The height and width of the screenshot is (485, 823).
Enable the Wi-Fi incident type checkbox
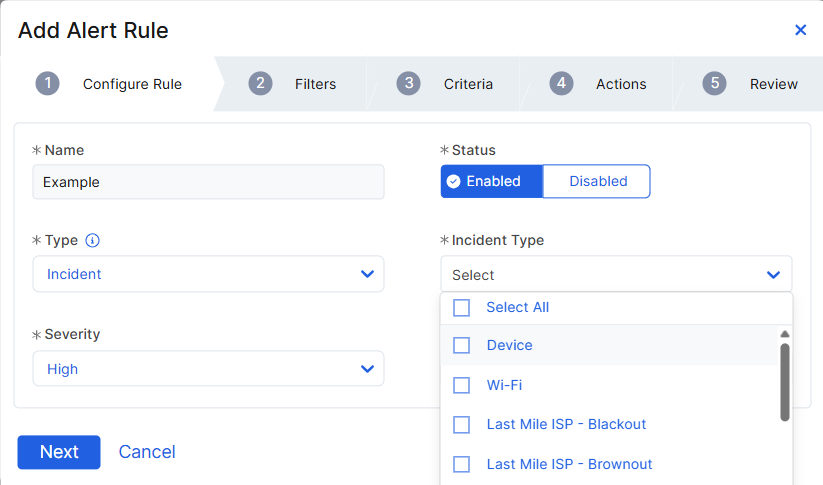(461, 385)
